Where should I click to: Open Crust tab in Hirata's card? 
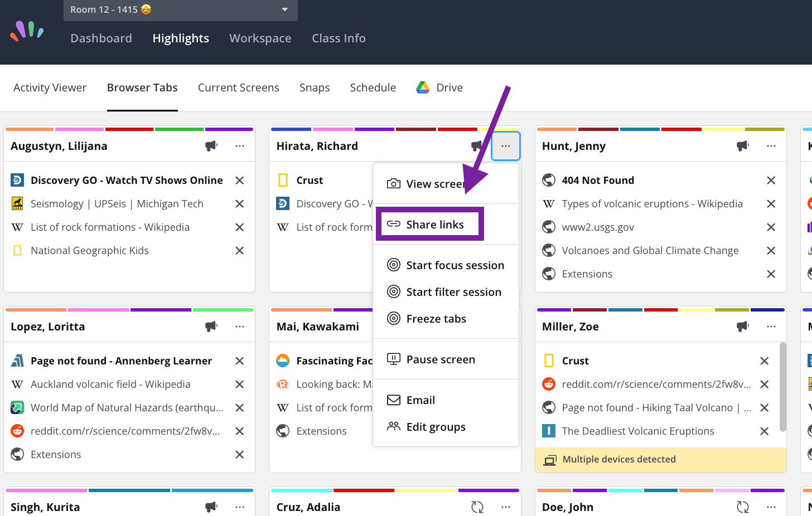point(310,181)
